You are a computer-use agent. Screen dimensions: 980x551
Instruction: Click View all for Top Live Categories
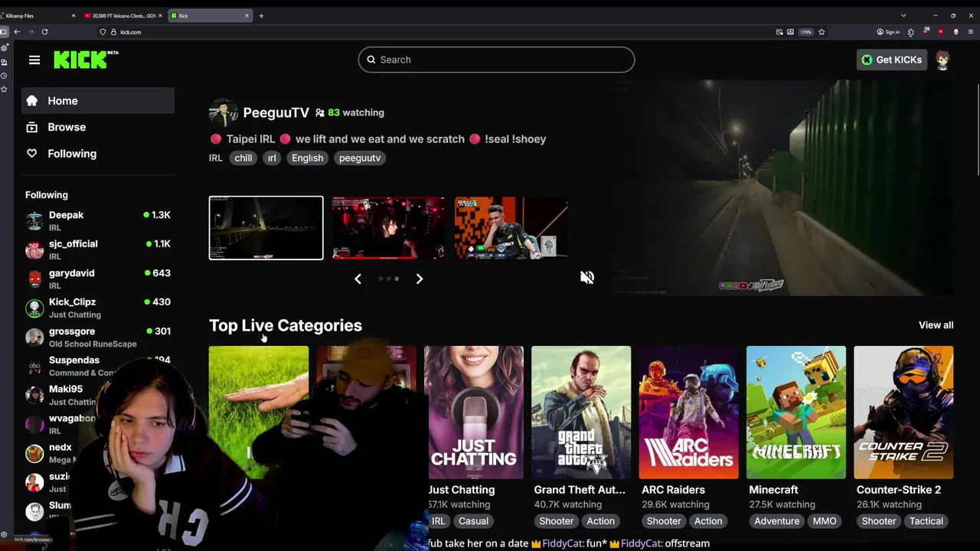click(936, 325)
